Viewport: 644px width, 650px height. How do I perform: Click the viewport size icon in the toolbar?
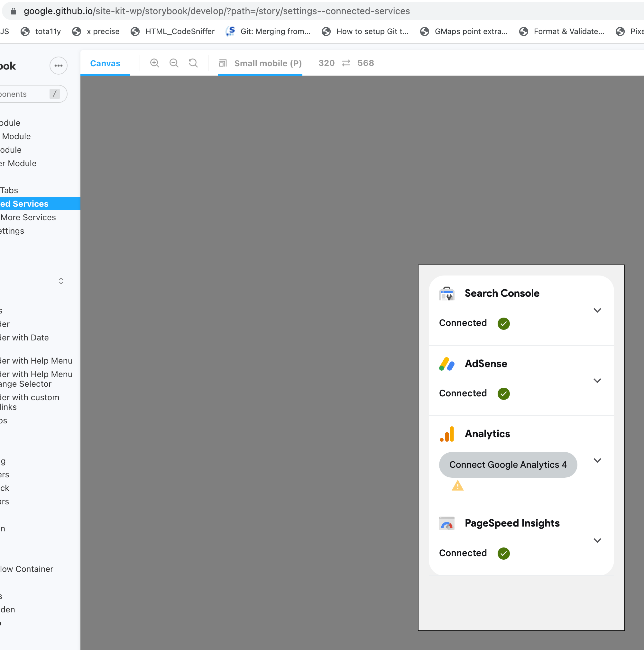[223, 63]
